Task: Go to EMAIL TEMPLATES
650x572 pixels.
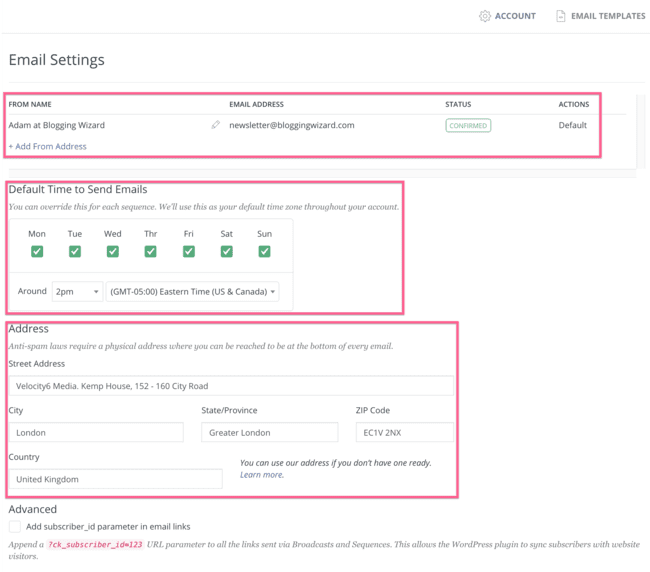Action: point(608,16)
